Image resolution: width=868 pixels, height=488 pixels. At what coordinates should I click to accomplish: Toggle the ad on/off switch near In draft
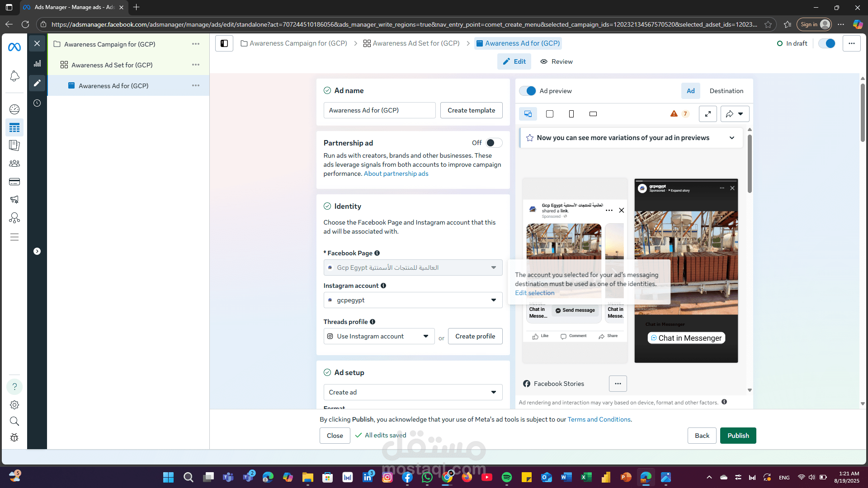827,43
